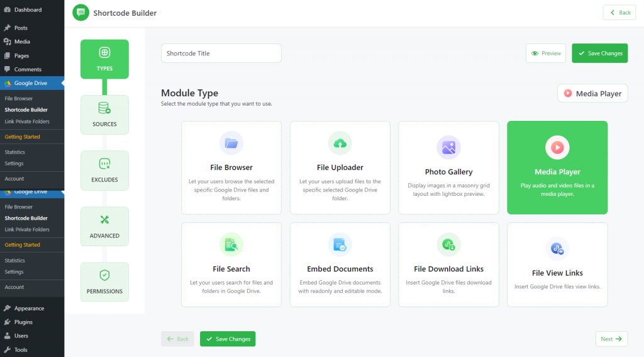Click the Dashboard gauge icon in sidebar
Image resolution: width=644 pixels, height=357 pixels.
[7, 9]
